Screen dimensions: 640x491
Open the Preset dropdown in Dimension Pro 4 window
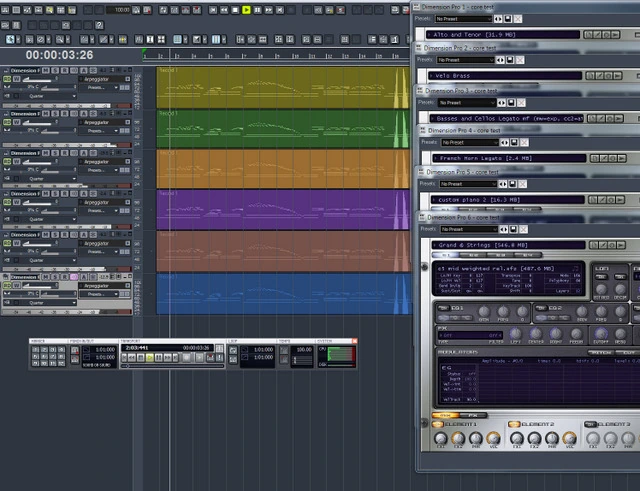point(470,142)
